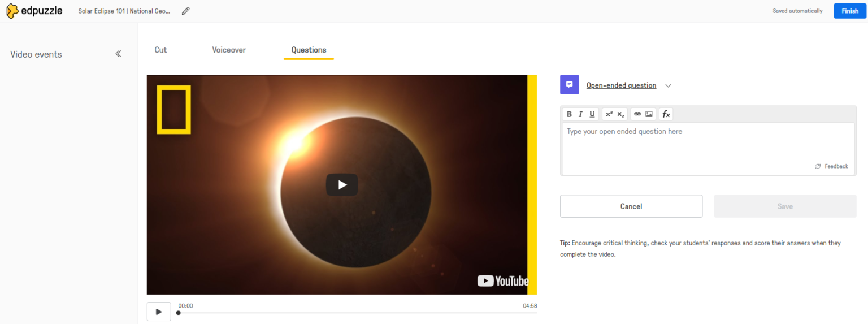The height and width of the screenshot is (324, 868).
Task: Switch to the Cut tab
Action: coord(160,50)
